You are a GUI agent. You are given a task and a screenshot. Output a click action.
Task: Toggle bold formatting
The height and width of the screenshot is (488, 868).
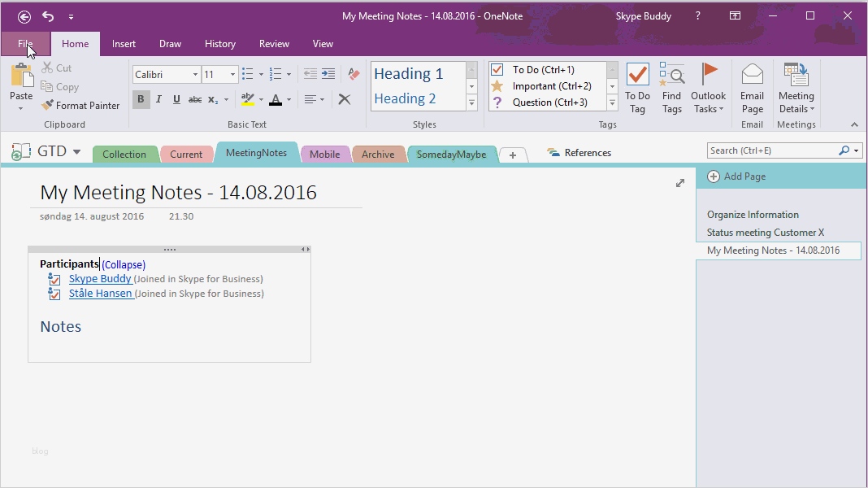coord(140,98)
